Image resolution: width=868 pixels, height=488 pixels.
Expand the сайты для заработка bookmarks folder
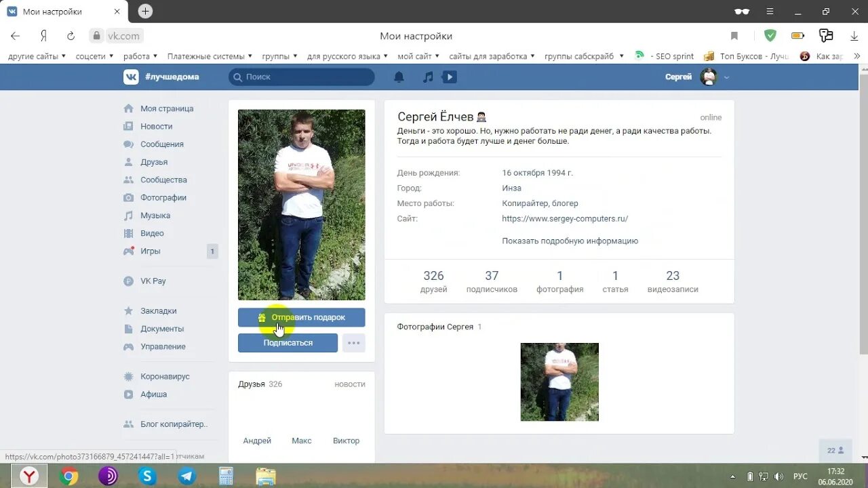(x=492, y=56)
